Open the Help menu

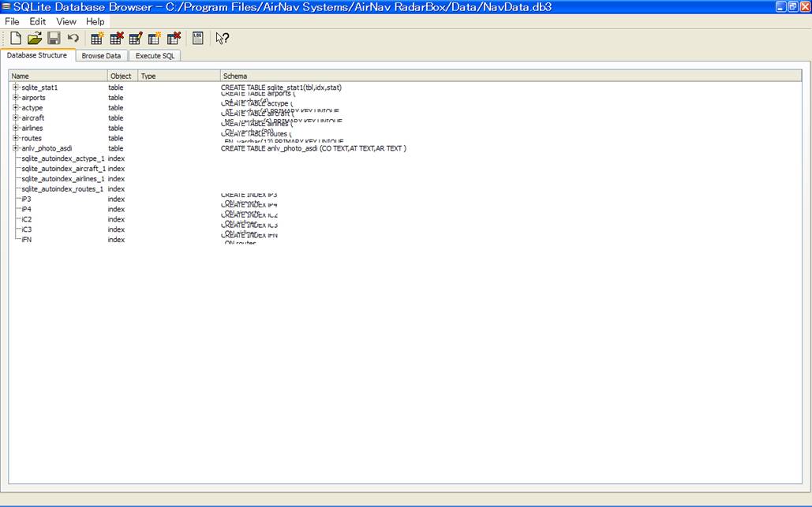[x=95, y=22]
